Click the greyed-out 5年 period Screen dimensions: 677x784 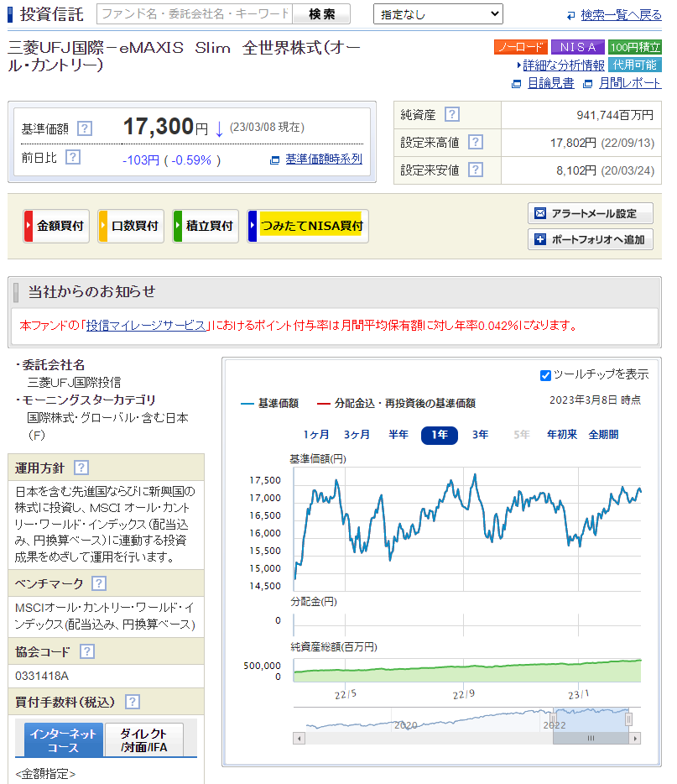click(x=521, y=435)
